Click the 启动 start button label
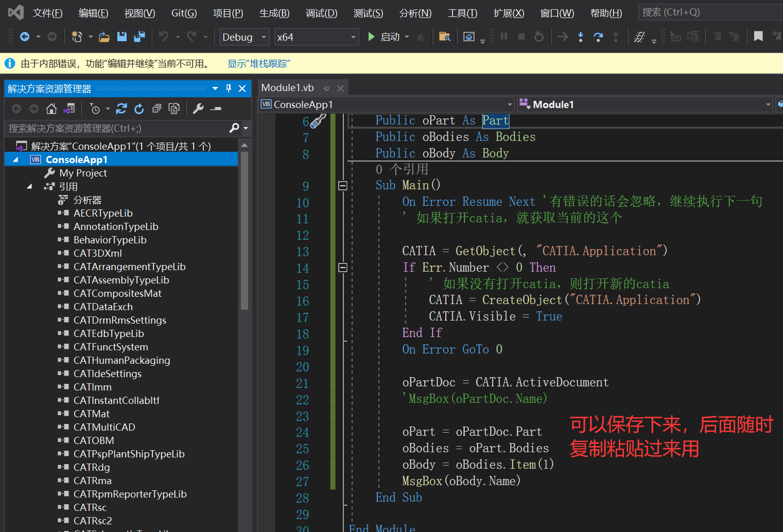The image size is (783, 532). 390,37
